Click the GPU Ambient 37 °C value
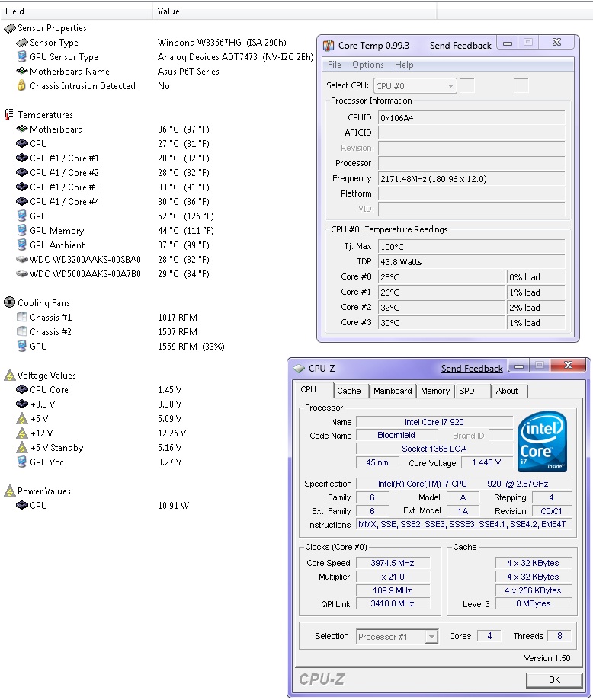This screenshot has width=593, height=700. (x=183, y=245)
